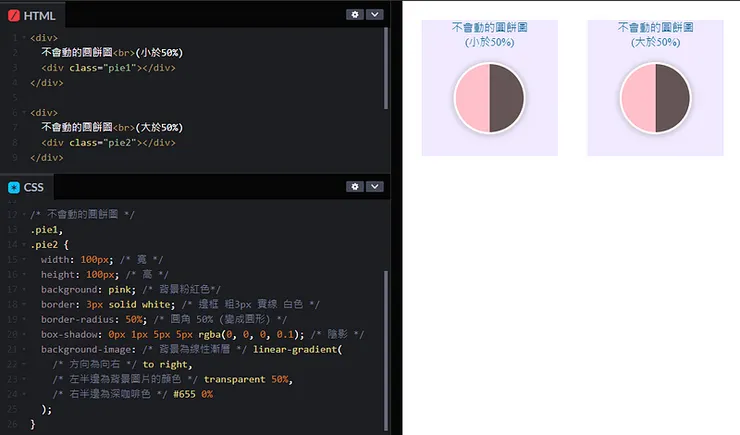740x435 pixels.
Task: Click CSS comment /* 不會動的圓餅圖 */
Action: [x=83, y=215]
